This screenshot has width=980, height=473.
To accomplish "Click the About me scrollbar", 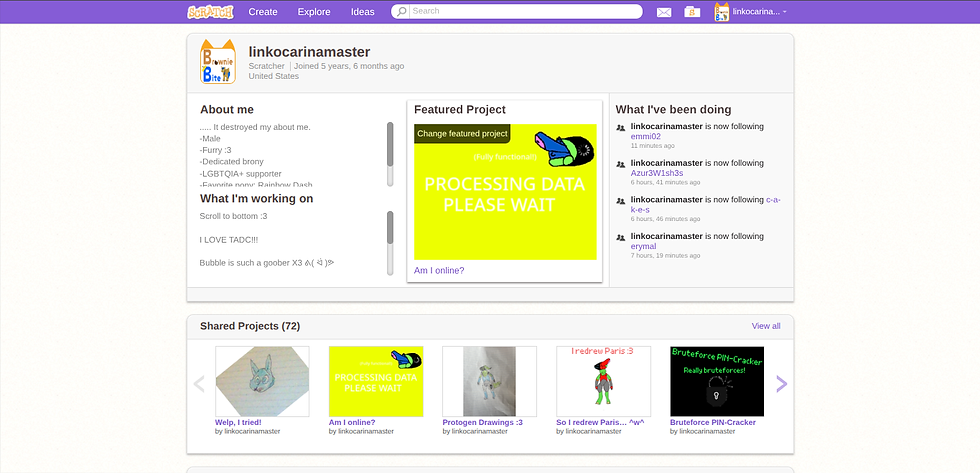I will pos(390,154).
